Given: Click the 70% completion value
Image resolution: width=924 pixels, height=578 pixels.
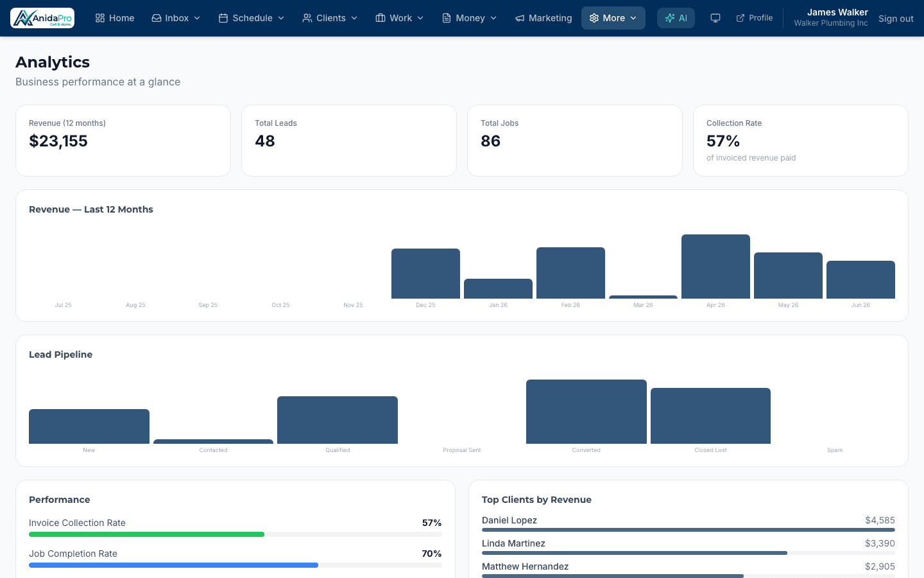Looking at the screenshot, I should pyautogui.click(x=432, y=554).
